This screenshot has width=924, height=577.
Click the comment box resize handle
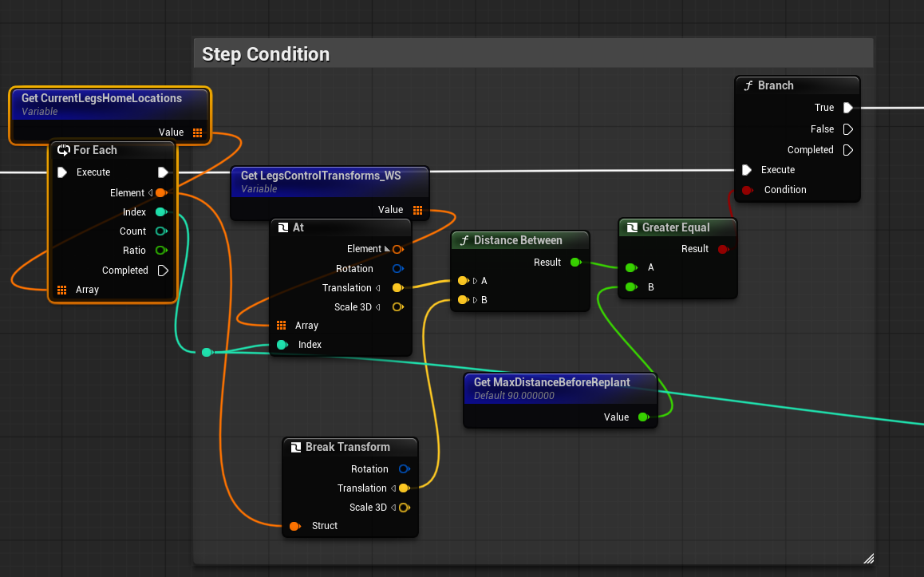(x=869, y=558)
